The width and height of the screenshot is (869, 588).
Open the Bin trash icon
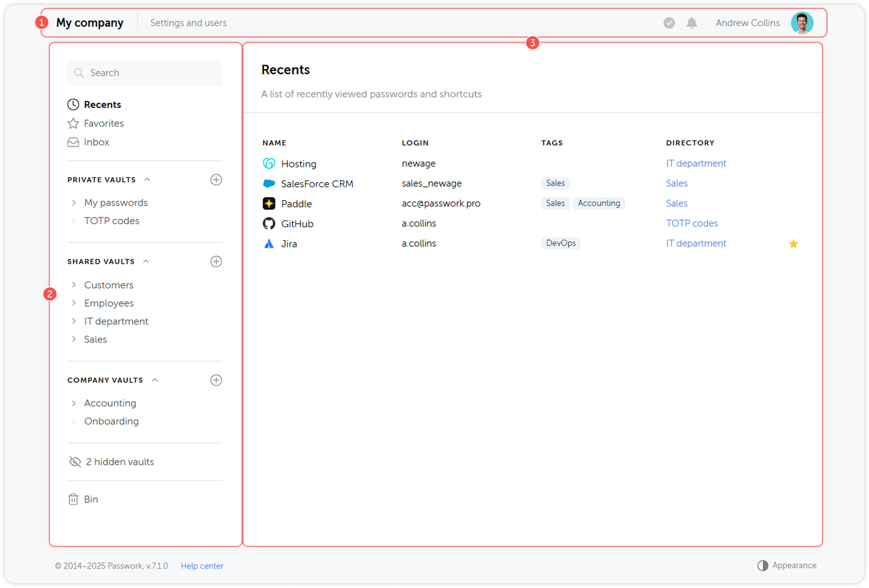pos(73,499)
